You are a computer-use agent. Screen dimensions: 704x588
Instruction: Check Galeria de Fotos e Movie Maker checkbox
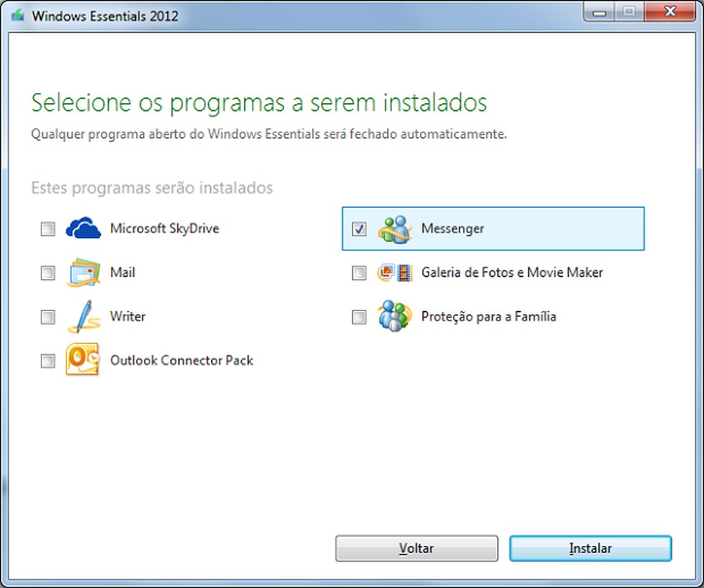(x=359, y=273)
